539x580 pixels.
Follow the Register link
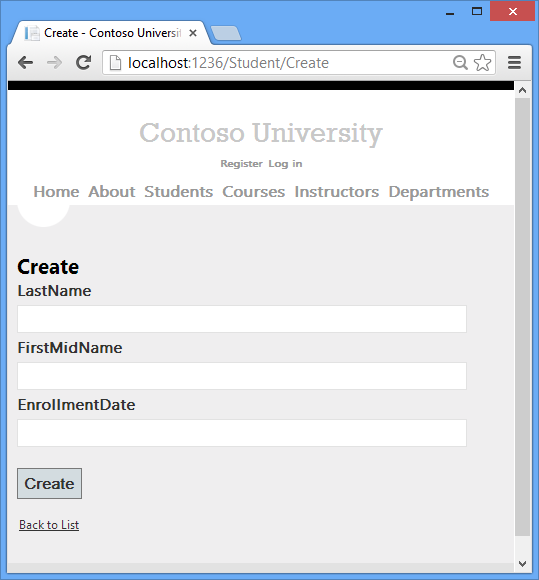point(242,163)
